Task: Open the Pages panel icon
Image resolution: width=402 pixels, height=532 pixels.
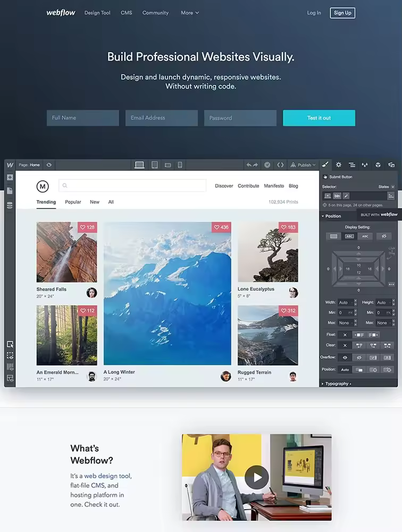Action: coord(10,190)
